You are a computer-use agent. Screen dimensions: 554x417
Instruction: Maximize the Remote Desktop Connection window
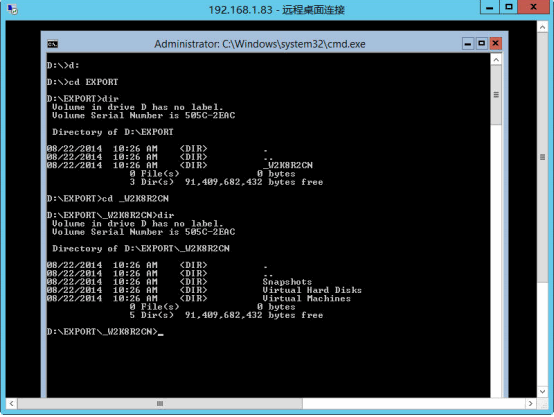[x=509, y=7]
